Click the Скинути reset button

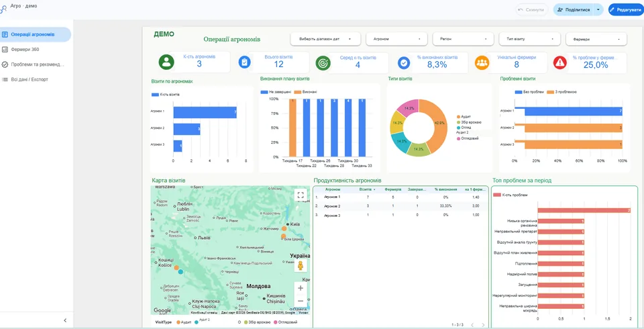[532, 9]
